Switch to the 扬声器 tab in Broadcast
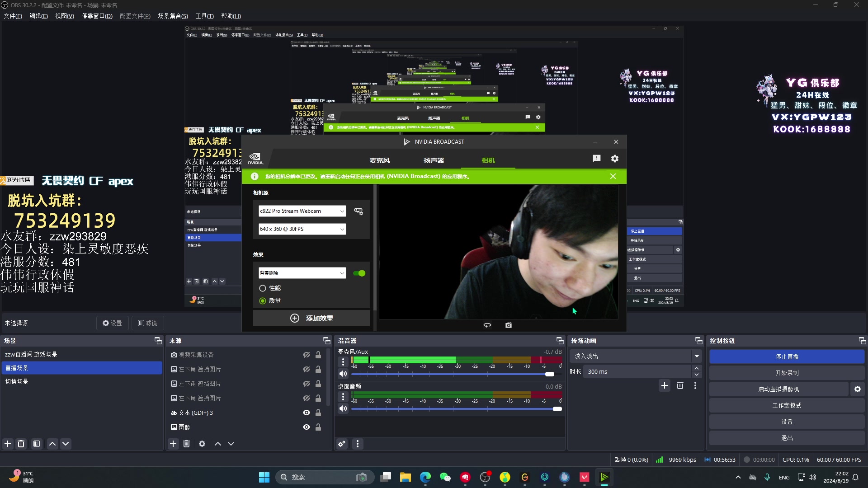This screenshot has height=488, width=868. pyautogui.click(x=434, y=160)
